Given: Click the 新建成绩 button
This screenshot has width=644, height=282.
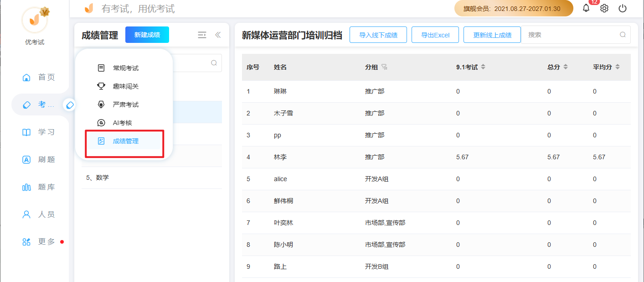Looking at the screenshot, I should click(147, 35).
